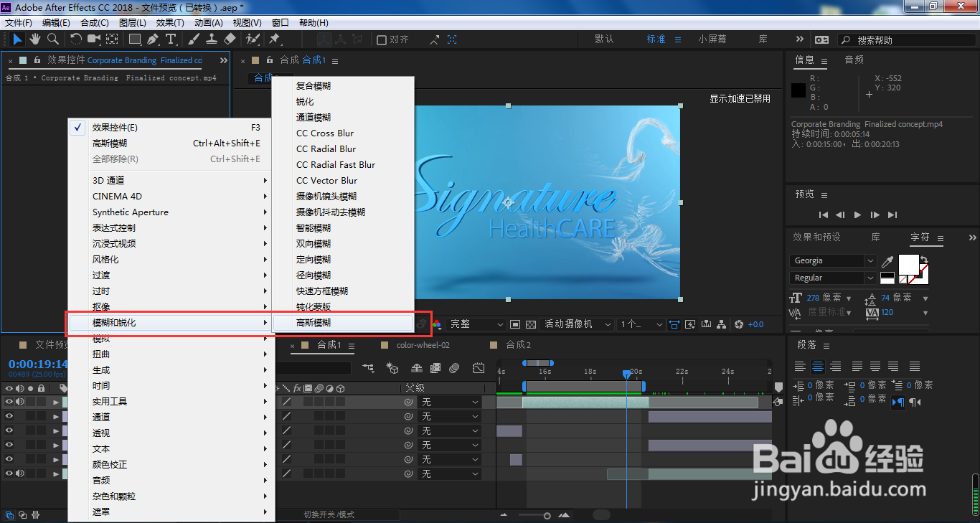Switch to 标准 workspace
Image resolution: width=980 pixels, height=523 pixels.
(x=656, y=39)
